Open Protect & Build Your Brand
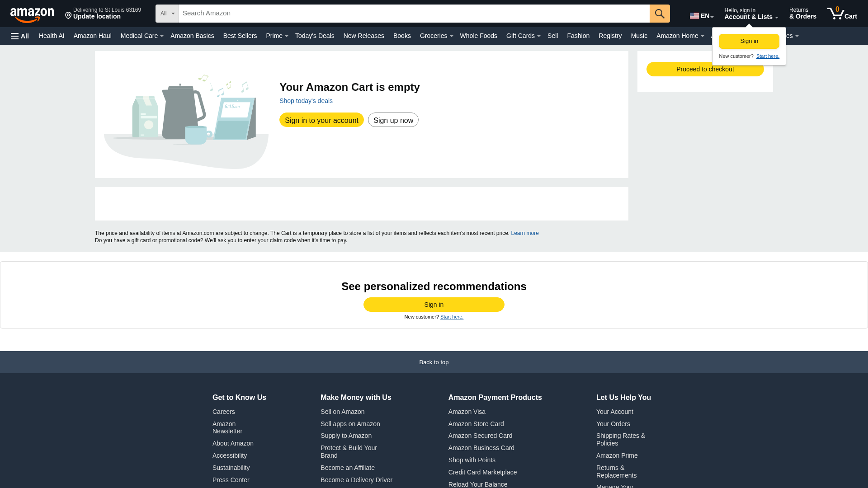The height and width of the screenshot is (488, 868). coord(349,451)
